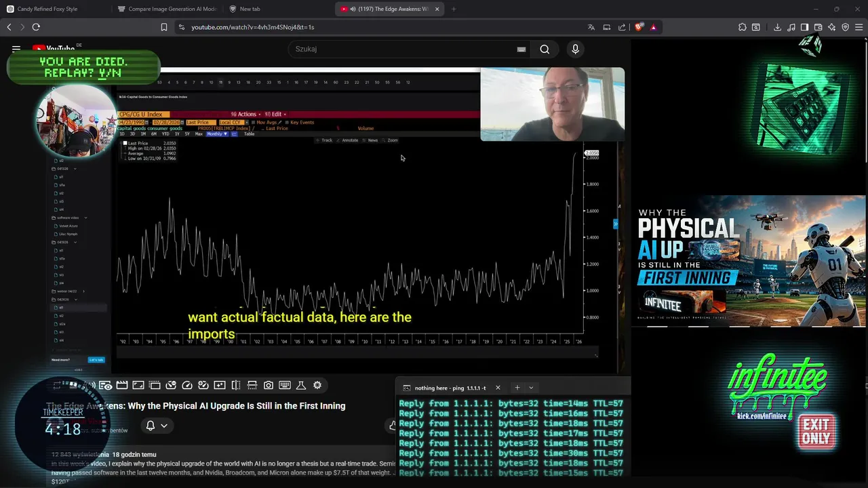Viewport: 868px width, 488px height.
Task: Open the terminal tab dropdown arrow
Action: point(531,388)
